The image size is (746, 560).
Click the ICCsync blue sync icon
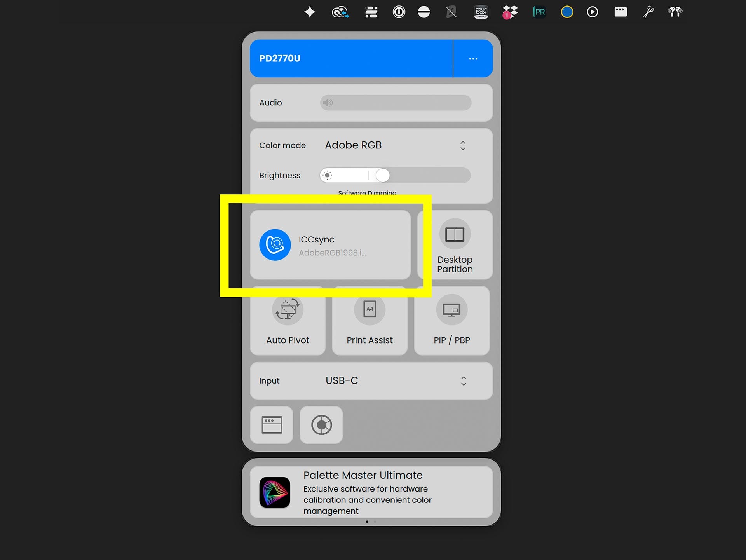[275, 244]
